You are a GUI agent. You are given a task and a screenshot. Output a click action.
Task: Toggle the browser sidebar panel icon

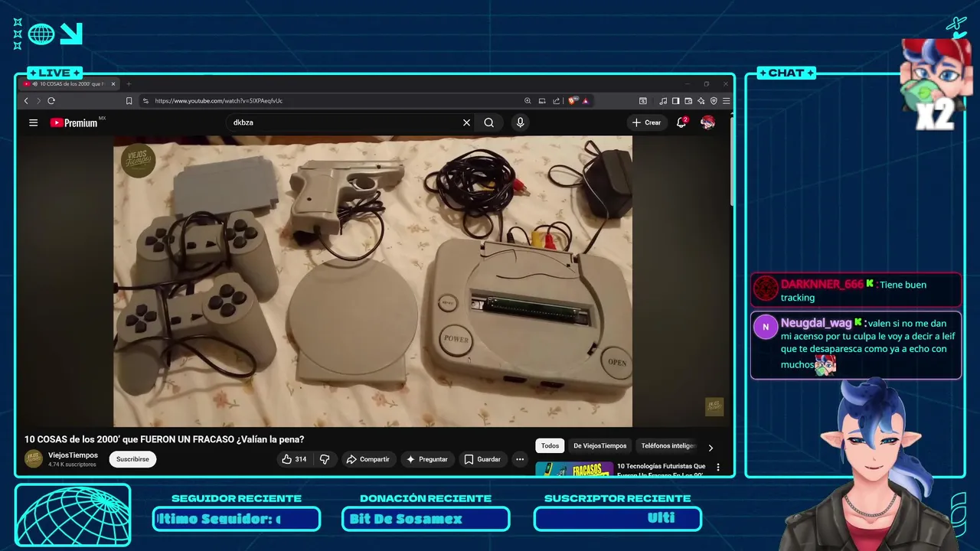pos(675,101)
